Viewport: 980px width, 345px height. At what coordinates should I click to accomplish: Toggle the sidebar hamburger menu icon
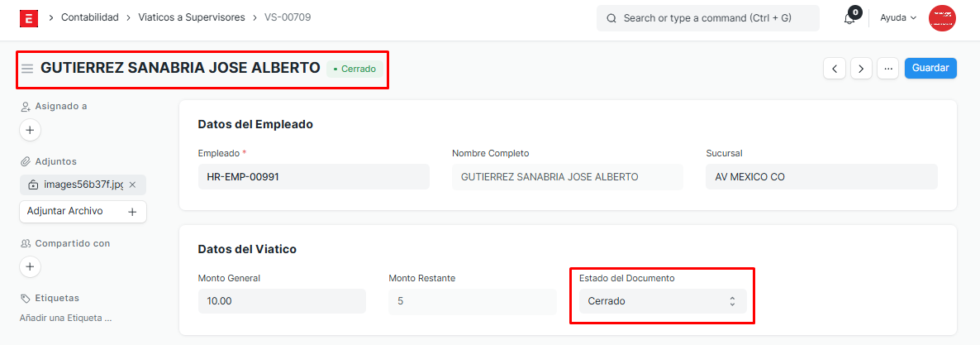click(27, 69)
